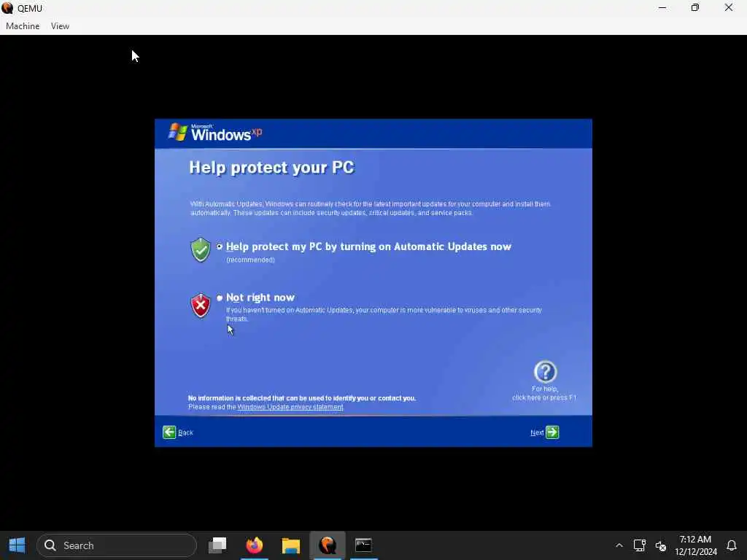Click the green Back arrow icon

pos(169,432)
